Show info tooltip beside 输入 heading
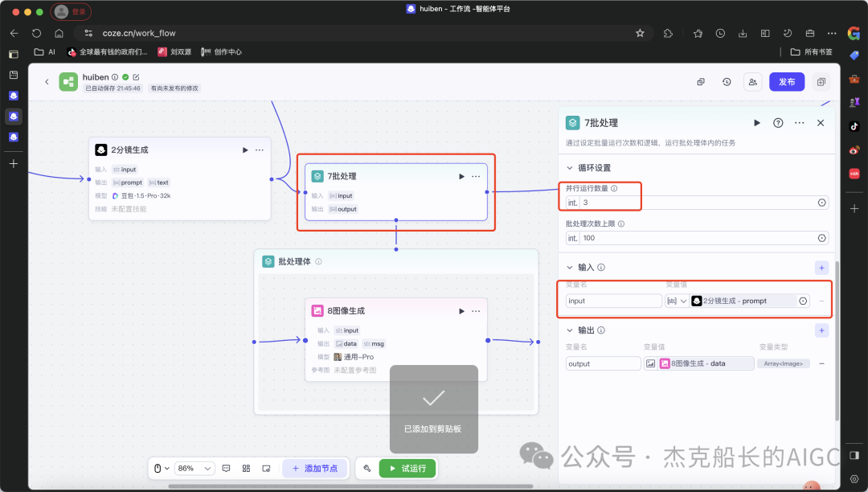The image size is (868, 492). coord(601,268)
